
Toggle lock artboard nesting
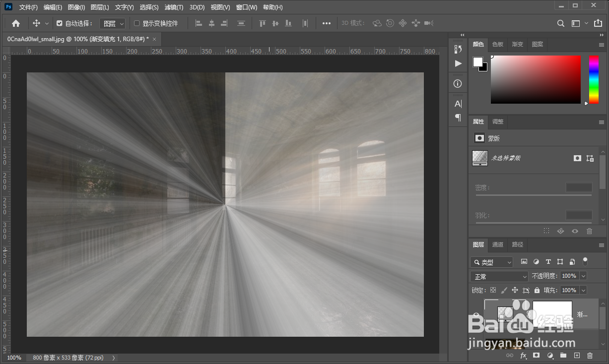tap(526, 290)
